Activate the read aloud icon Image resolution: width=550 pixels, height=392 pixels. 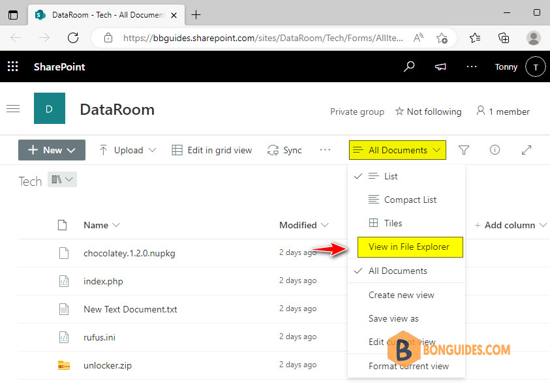(x=418, y=38)
